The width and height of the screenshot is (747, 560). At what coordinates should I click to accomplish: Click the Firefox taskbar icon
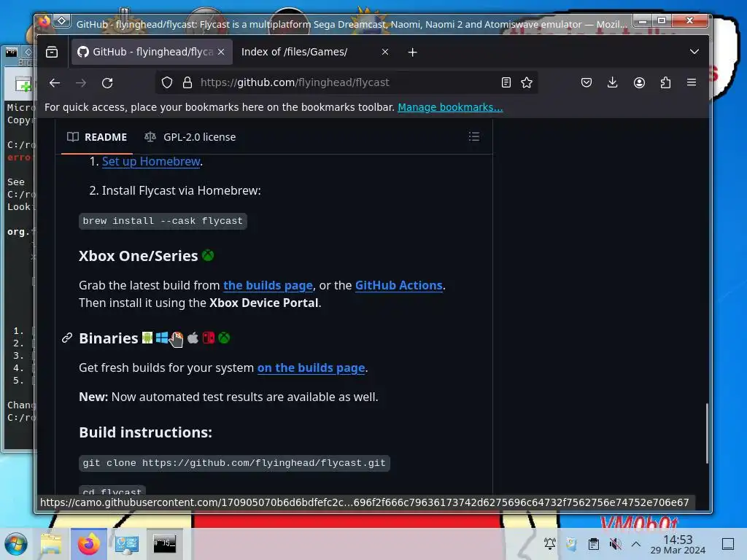coord(88,544)
